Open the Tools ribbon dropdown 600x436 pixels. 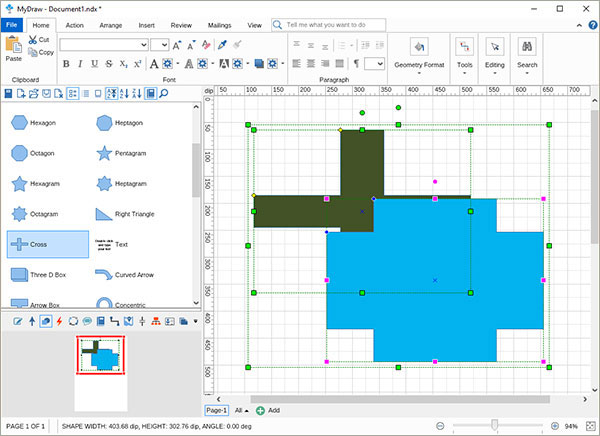464,74
